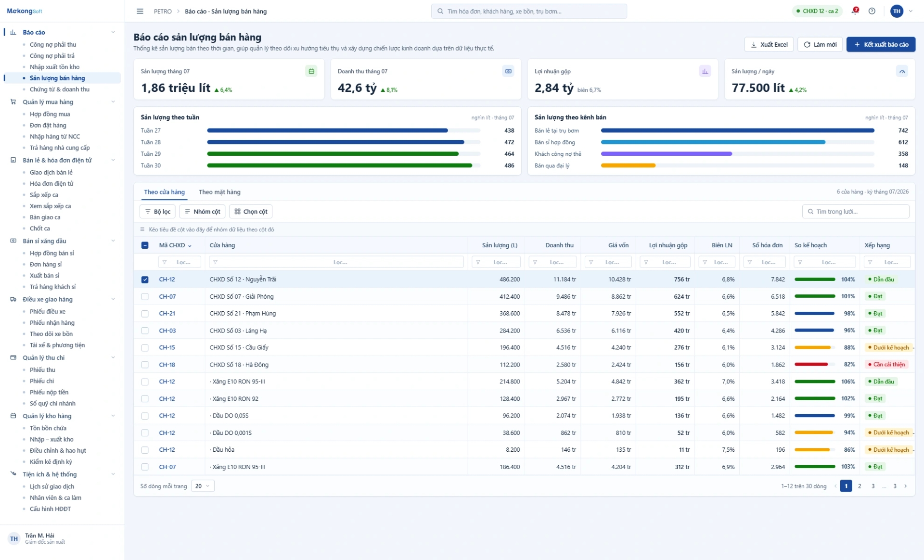Open Nhập xuất tồn kho report

coord(55,67)
